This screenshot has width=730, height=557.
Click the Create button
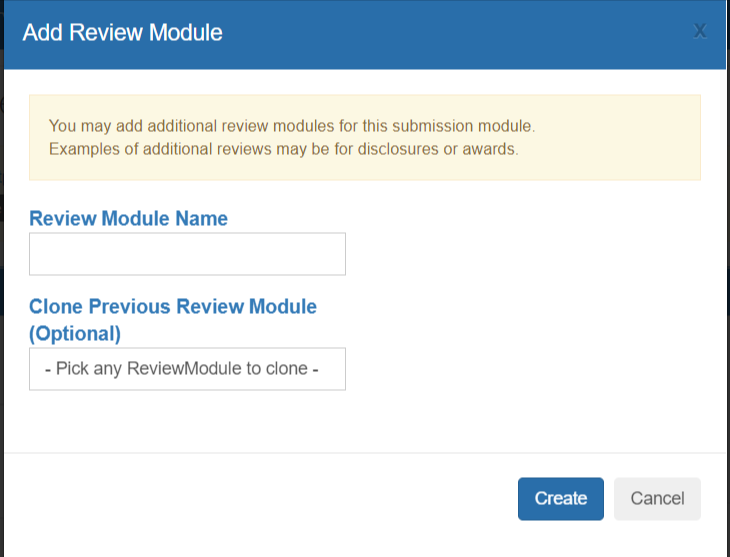tap(561, 498)
